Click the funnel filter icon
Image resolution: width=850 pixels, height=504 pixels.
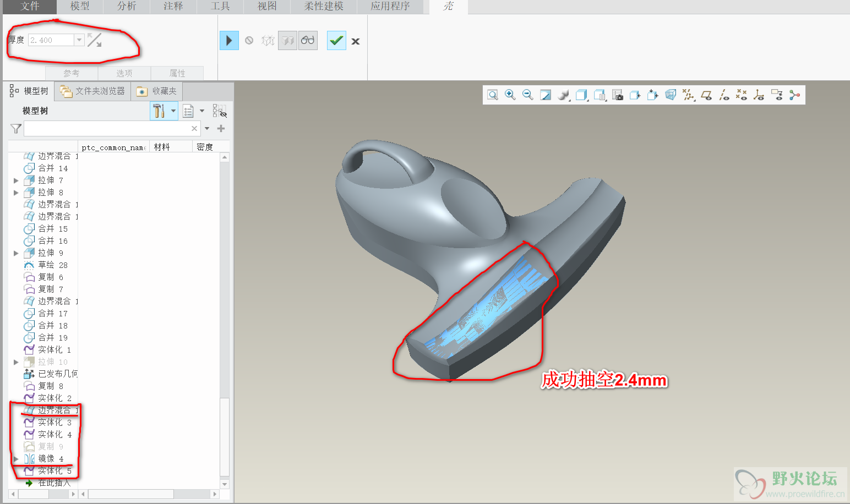click(x=16, y=129)
